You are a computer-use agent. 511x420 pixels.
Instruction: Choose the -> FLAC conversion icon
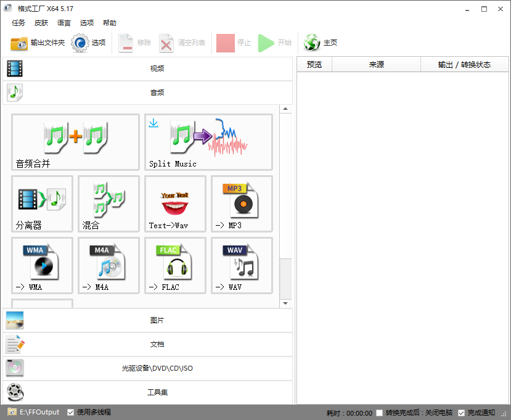[175, 265]
